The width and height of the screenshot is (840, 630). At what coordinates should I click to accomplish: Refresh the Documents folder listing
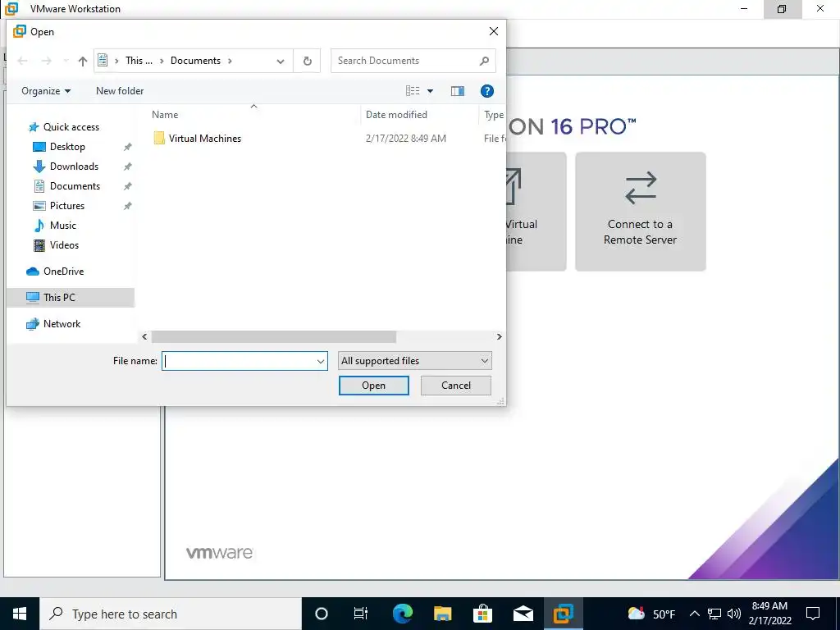(308, 61)
